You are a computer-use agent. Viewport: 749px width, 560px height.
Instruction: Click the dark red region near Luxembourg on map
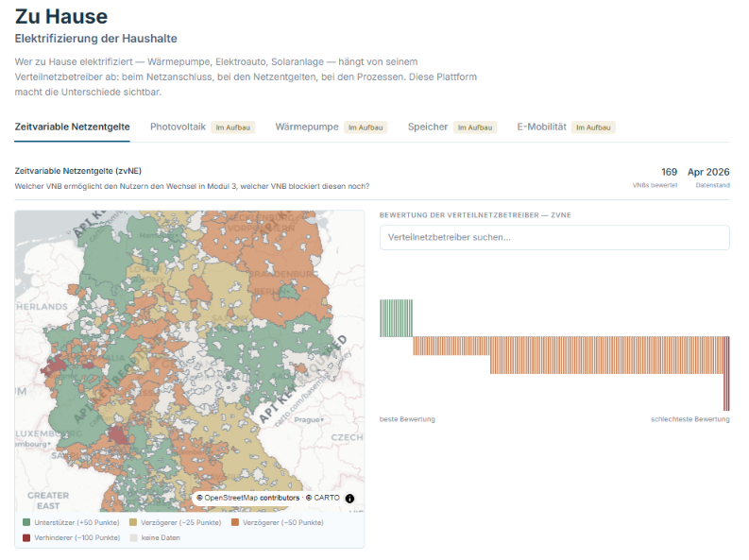click(117, 436)
